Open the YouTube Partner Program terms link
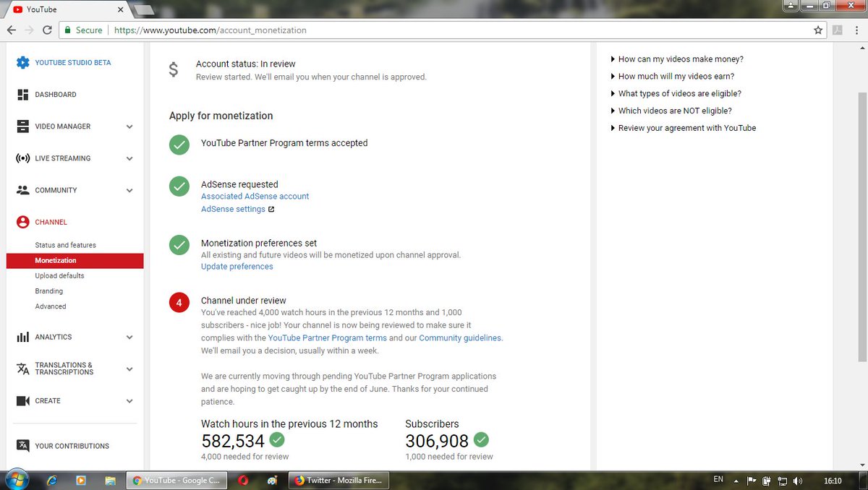The width and height of the screenshot is (868, 490). pyautogui.click(x=328, y=338)
